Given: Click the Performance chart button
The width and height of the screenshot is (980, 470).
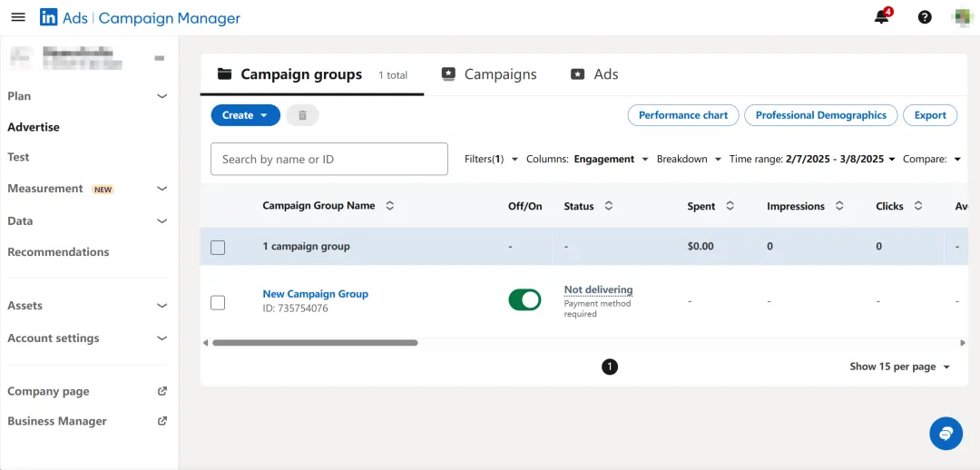Looking at the screenshot, I should coord(682,115).
